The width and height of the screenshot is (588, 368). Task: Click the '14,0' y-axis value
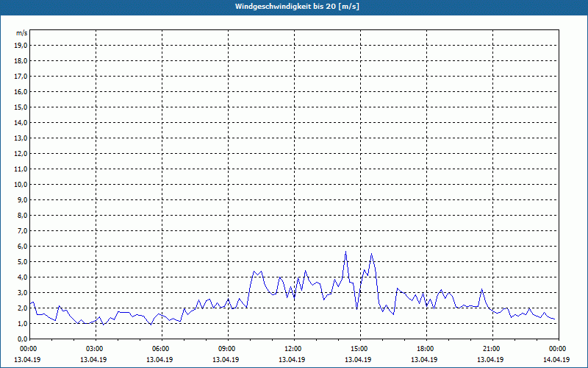tap(21, 122)
